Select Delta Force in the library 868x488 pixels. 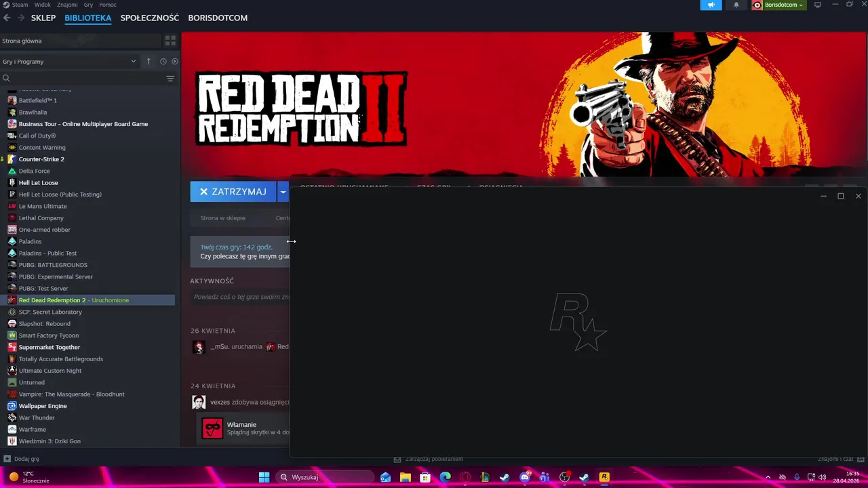tap(34, 171)
